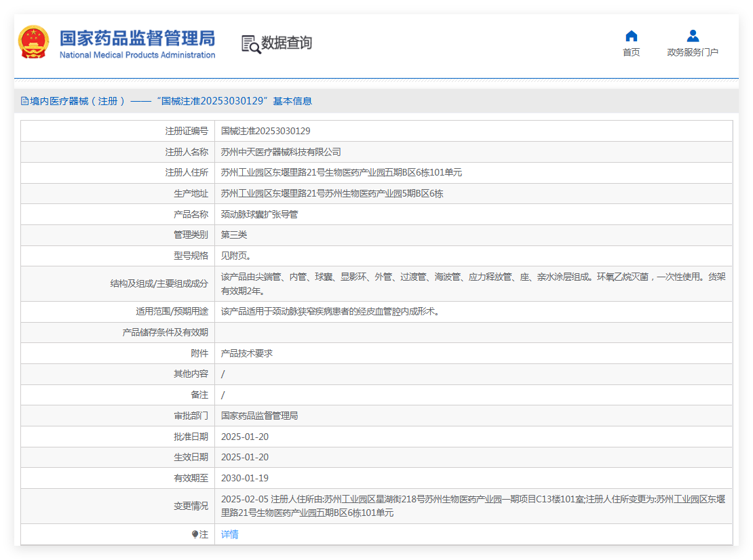Viewport: 753px width, 560px height.
Task: Click the slash value in 备注 row
Action: [x=223, y=395]
